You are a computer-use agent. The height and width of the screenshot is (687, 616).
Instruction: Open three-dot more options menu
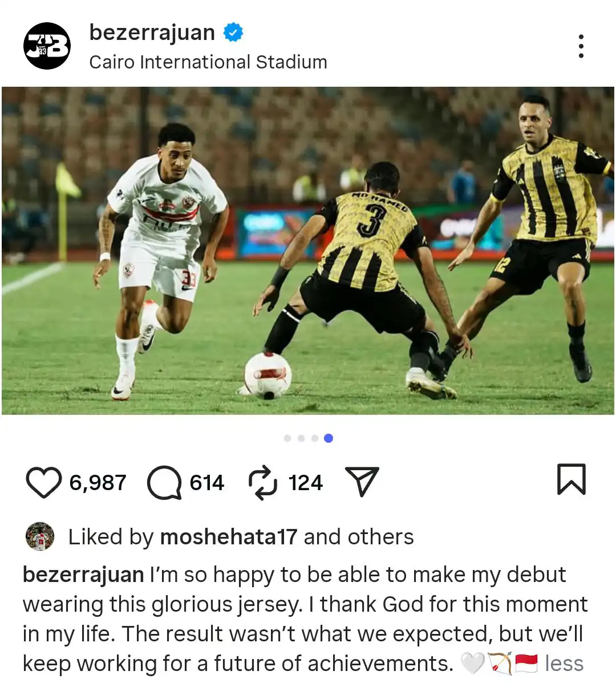coord(581,46)
